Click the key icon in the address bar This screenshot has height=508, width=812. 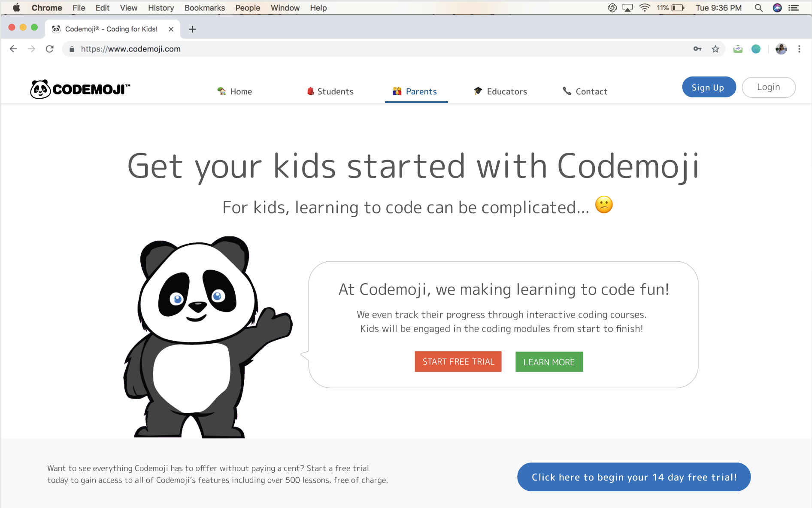point(697,48)
